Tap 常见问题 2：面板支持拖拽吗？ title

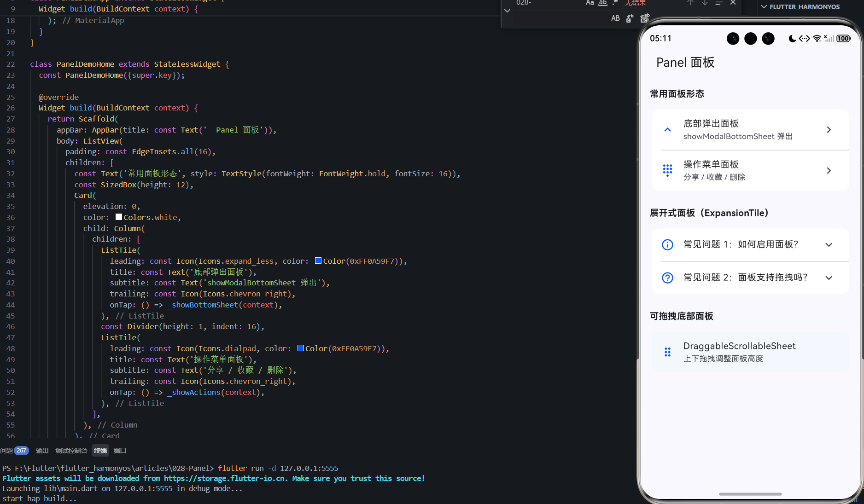click(x=745, y=278)
